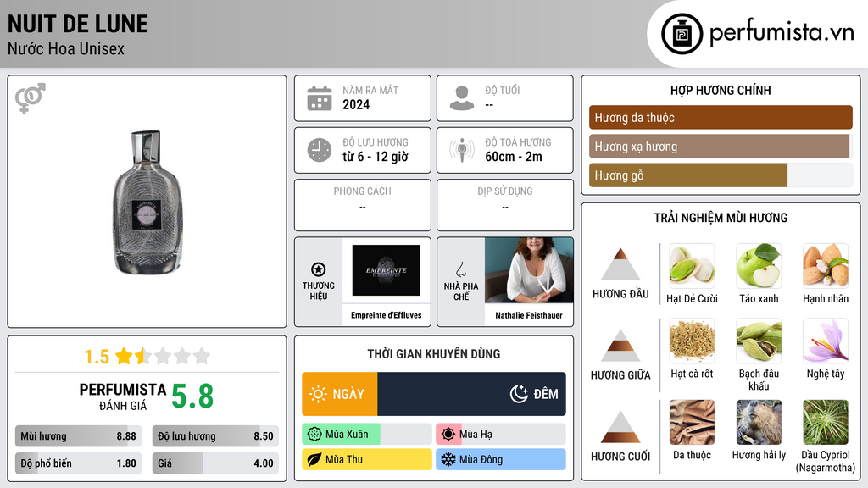The width and height of the screenshot is (868, 488).
Task: Click the Empreinte d'Effluves brand name link
Action: [387, 315]
